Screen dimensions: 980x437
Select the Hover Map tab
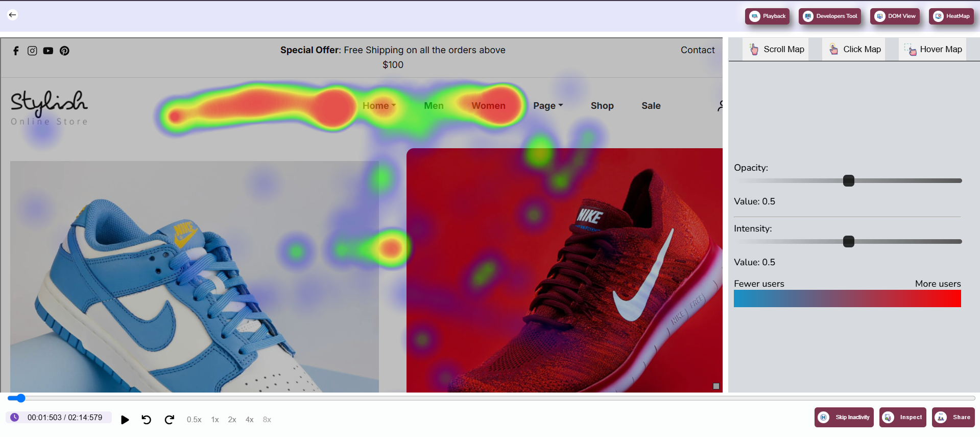[x=933, y=50]
